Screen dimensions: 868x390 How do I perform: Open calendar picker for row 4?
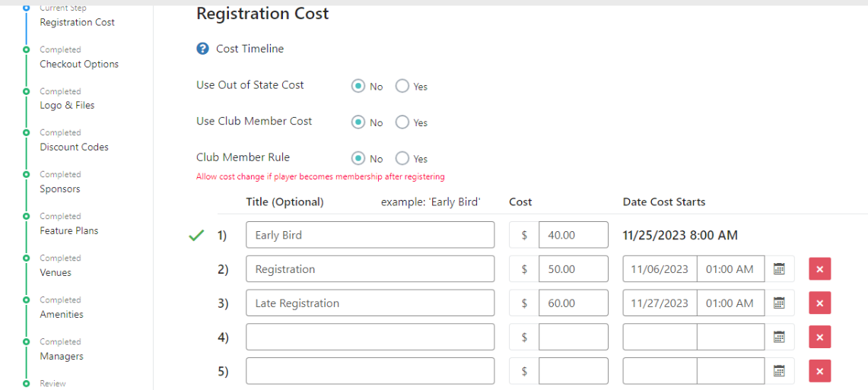[x=779, y=338]
